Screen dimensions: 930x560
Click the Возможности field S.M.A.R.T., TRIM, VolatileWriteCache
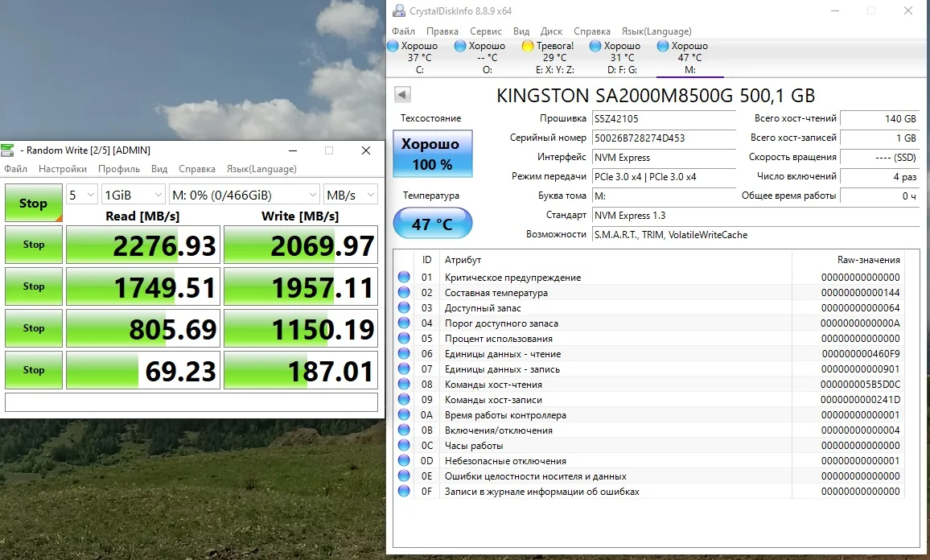(x=755, y=234)
